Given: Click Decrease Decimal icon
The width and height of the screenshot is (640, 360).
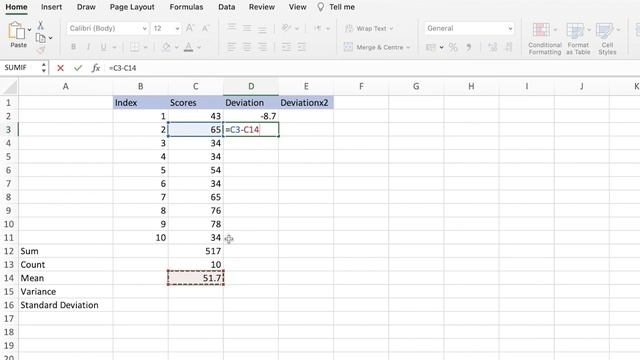Looking at the screenshot, I should point(509,47).
